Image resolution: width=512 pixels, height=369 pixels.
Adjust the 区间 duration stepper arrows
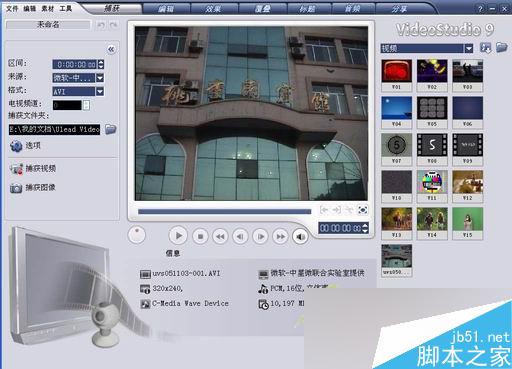click(101, 64)
